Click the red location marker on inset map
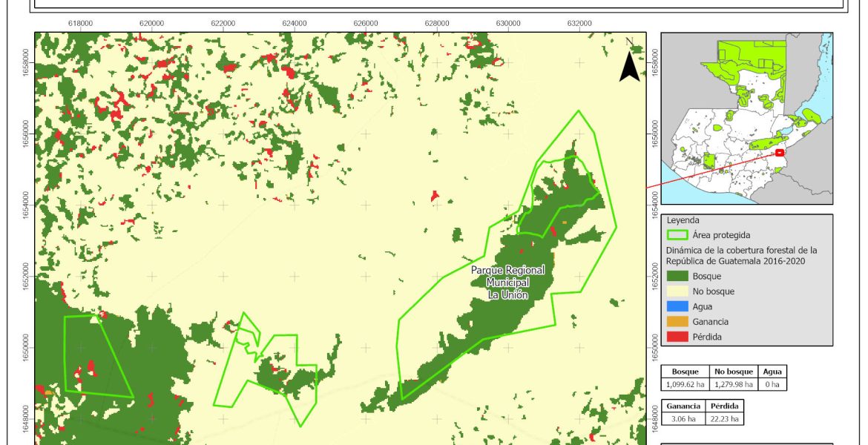The image size is (868, 445). pyautogui.click(x=780, y=152)
